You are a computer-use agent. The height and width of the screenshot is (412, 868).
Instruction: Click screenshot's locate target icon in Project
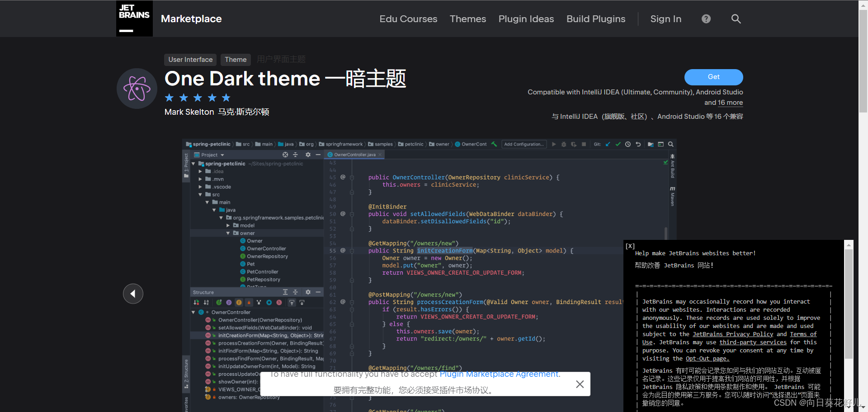pyautogui.click(x=285, y=155)
